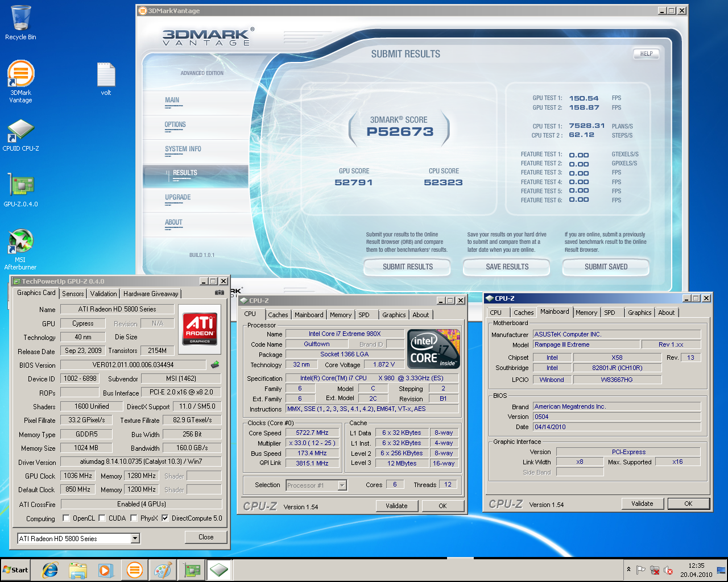The height and width of the screenshot is (582, 728).
Task: Open the Processor #1 selection dropdown
Action: click(x=316, y=485)
